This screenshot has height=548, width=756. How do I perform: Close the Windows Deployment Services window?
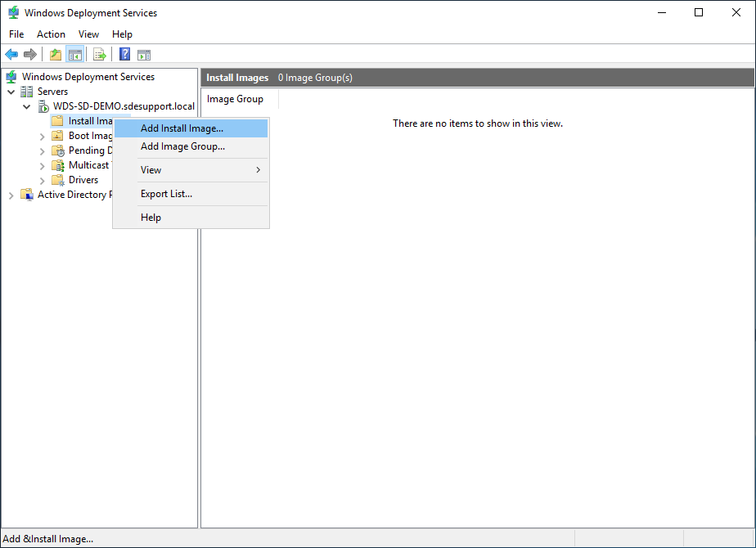pyautogui.click(x=736, y=12)
